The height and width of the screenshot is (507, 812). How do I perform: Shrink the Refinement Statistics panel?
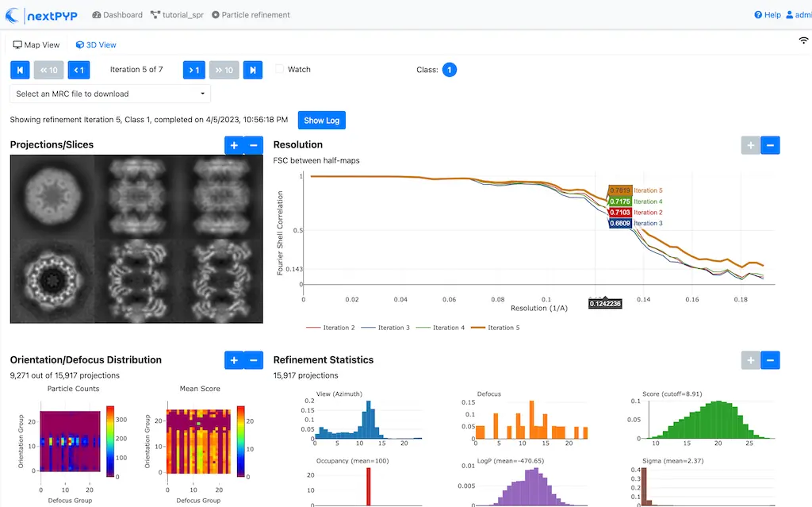coord(770,360)
